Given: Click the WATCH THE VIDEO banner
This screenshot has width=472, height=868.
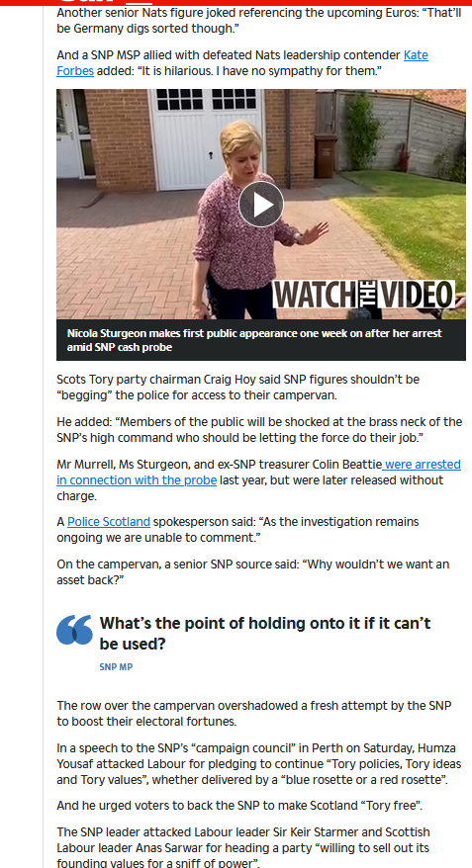Looking at the screenshot, I should (x=363, y=295).
